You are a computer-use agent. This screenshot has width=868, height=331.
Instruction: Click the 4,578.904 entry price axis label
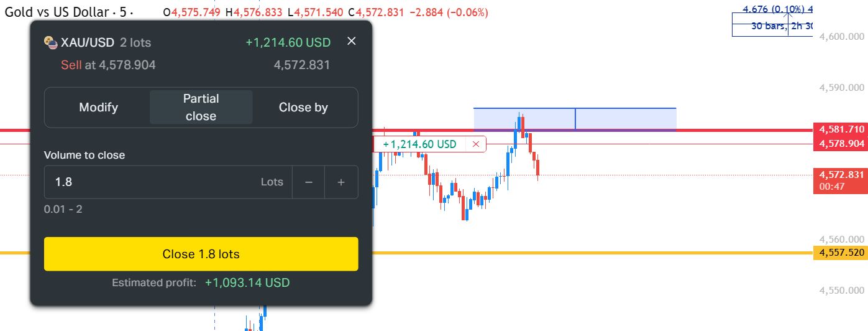[841, 144]
